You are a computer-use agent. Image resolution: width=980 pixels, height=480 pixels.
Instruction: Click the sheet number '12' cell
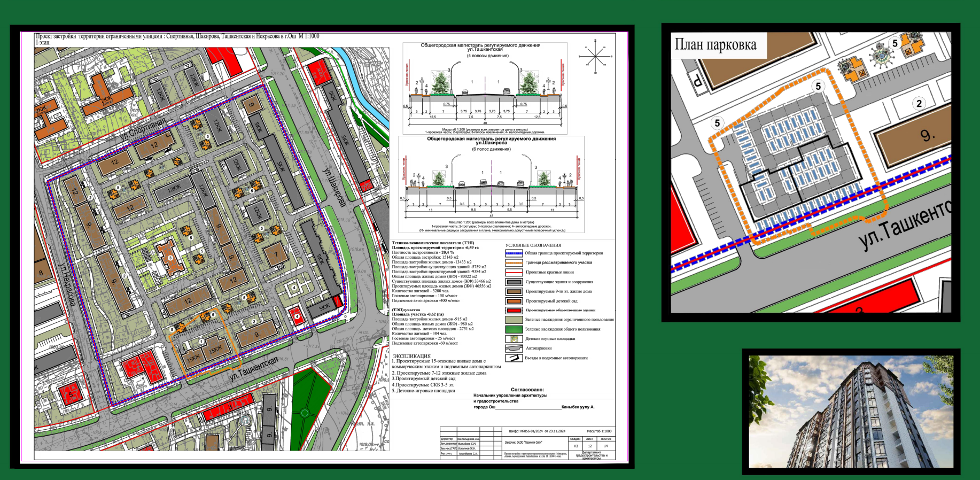coord(590,445)
